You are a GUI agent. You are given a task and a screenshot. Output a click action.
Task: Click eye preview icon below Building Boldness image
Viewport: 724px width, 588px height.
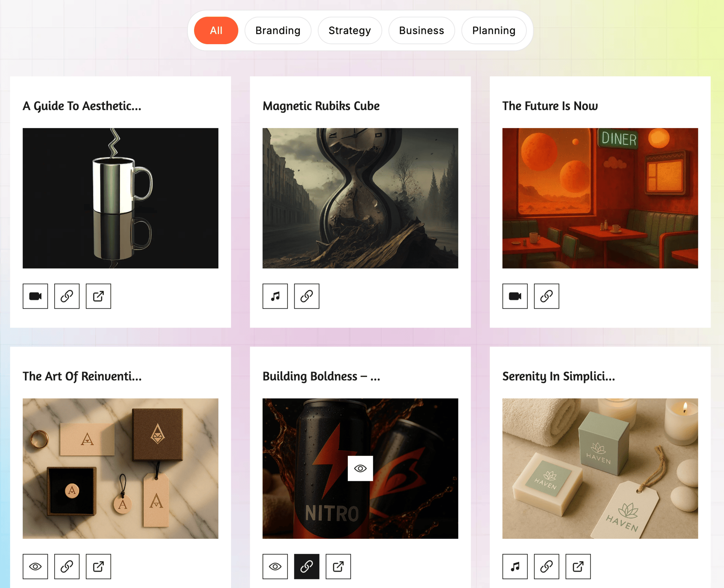[x=275, y=566]
